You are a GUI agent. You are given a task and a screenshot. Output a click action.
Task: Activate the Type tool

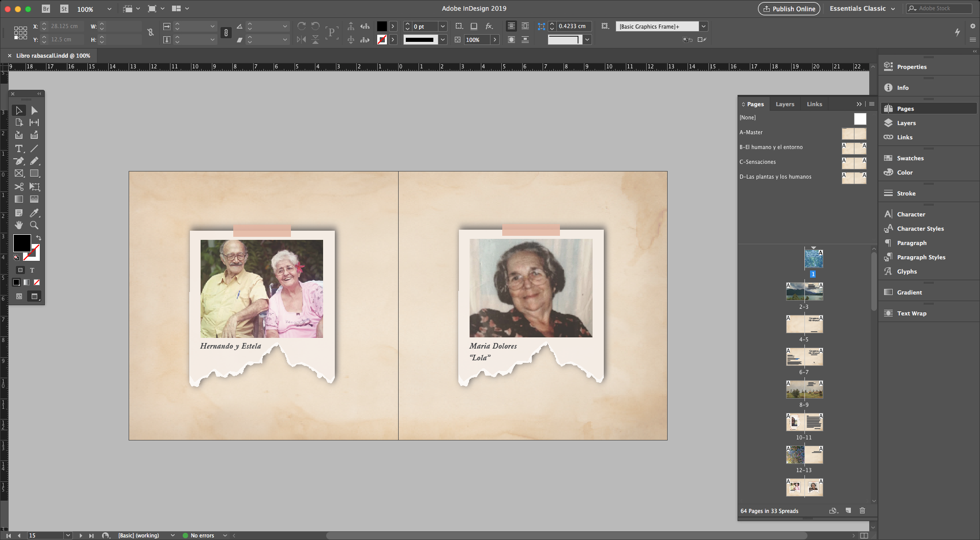19,149
